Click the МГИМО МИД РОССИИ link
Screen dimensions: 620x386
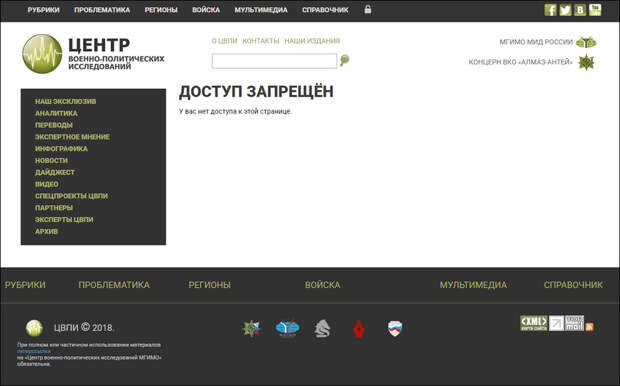click(536, 42)
